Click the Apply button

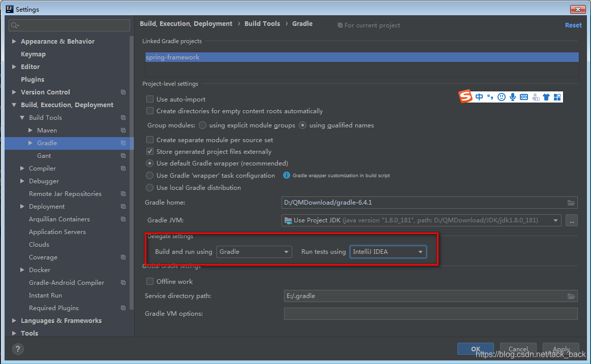(561, 349)
